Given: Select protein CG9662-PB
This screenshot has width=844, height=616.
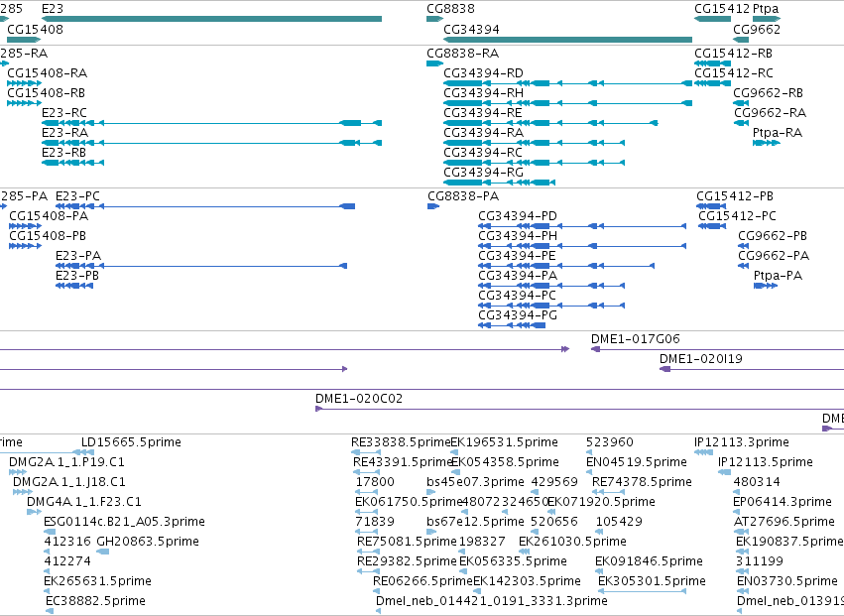Looking at the screenshot, I should (x=744, y=246).
